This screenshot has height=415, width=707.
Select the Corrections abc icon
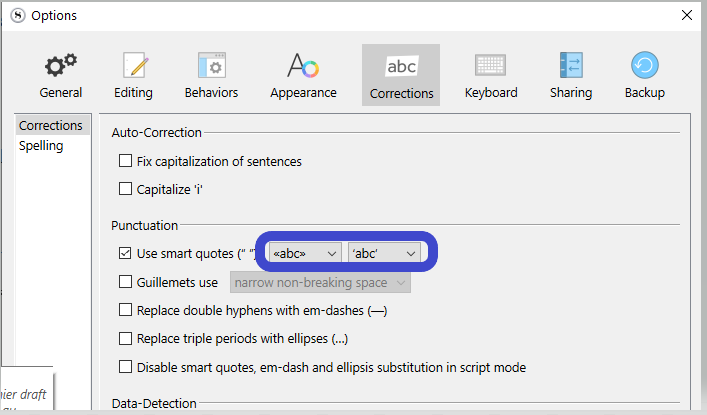click(401, 66)
